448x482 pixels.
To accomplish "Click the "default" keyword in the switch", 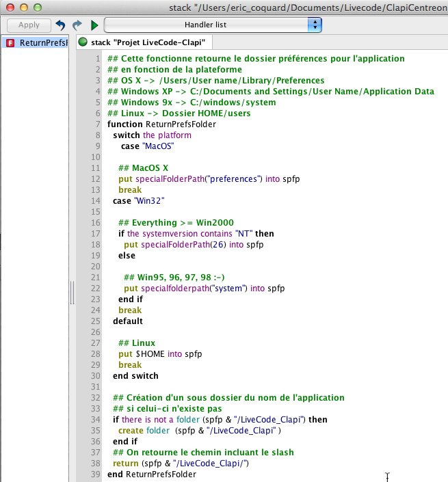I will click(x=128, y=321).
